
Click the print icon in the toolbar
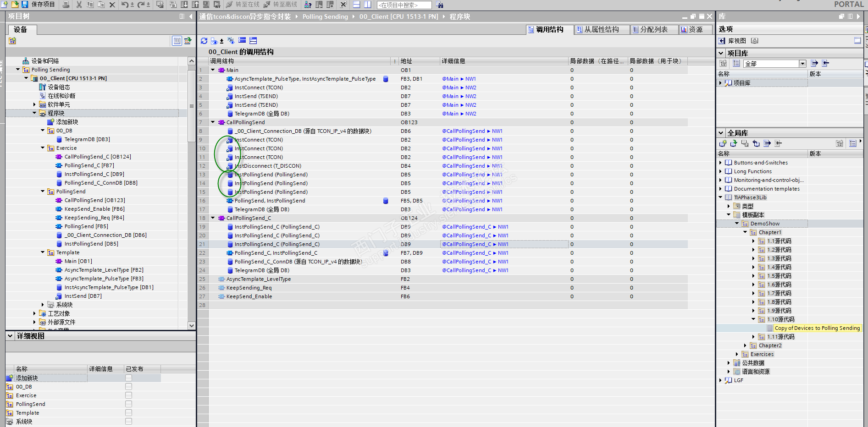(66, 5)
